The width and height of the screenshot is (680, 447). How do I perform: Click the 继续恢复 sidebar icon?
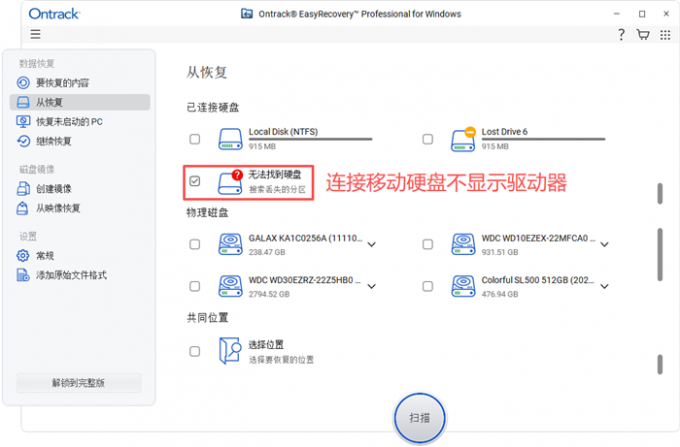point(23,141)
